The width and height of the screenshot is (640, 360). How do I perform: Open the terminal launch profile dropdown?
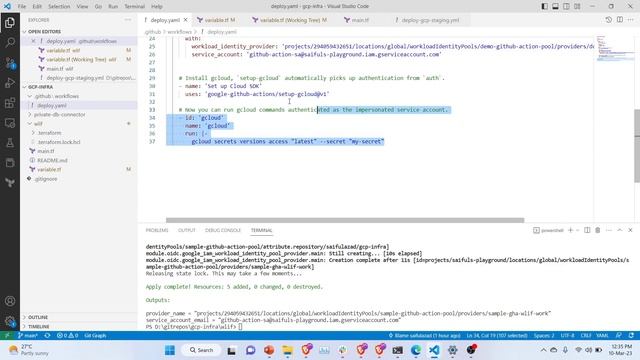click(x=578, y=230)
